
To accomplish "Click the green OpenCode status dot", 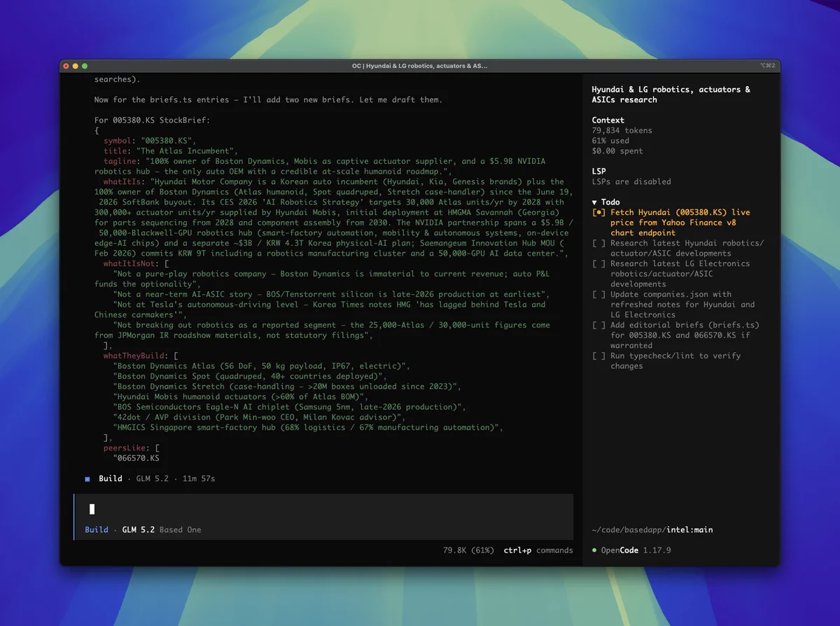I will point(594,550).
